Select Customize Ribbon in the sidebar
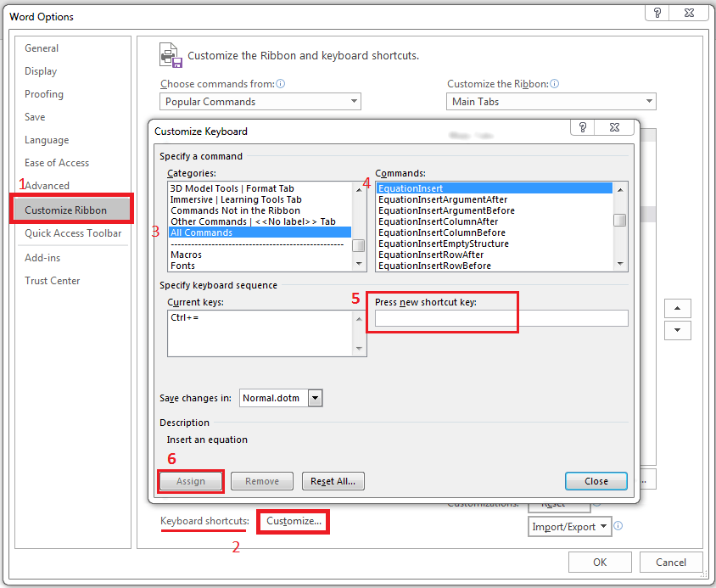The width and height of the screenshot is (716, 588). [71, 210]
